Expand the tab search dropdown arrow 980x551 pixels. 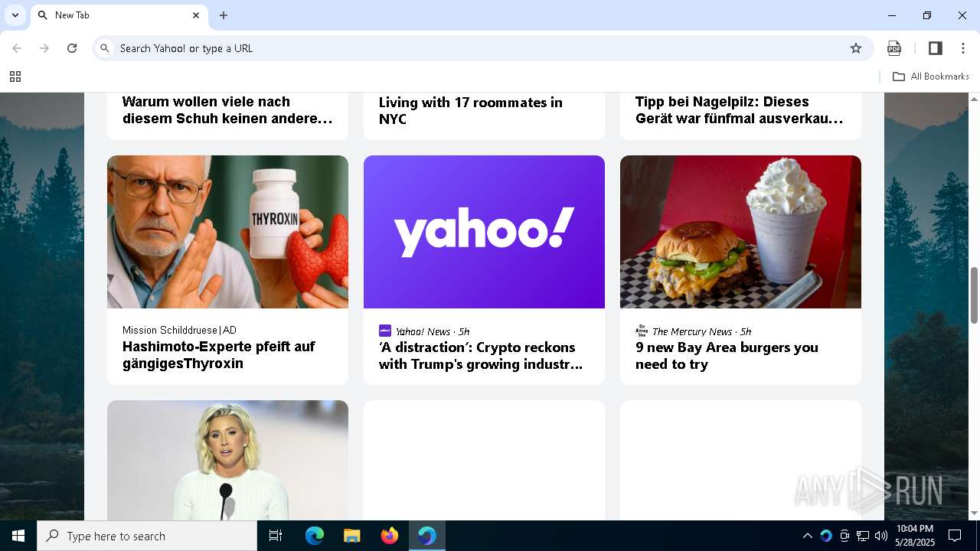click(15, 15)
